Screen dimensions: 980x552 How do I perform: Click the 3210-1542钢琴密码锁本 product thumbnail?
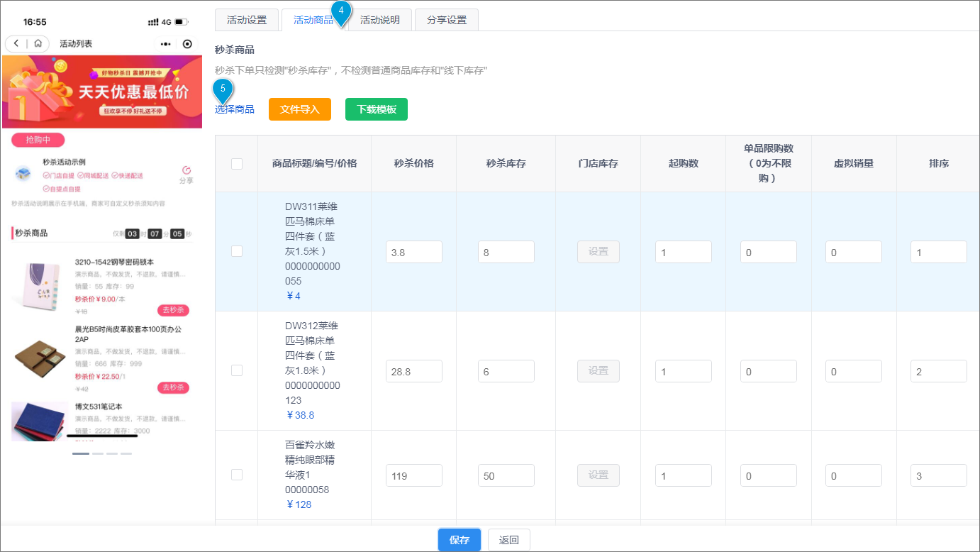(40, 285)
